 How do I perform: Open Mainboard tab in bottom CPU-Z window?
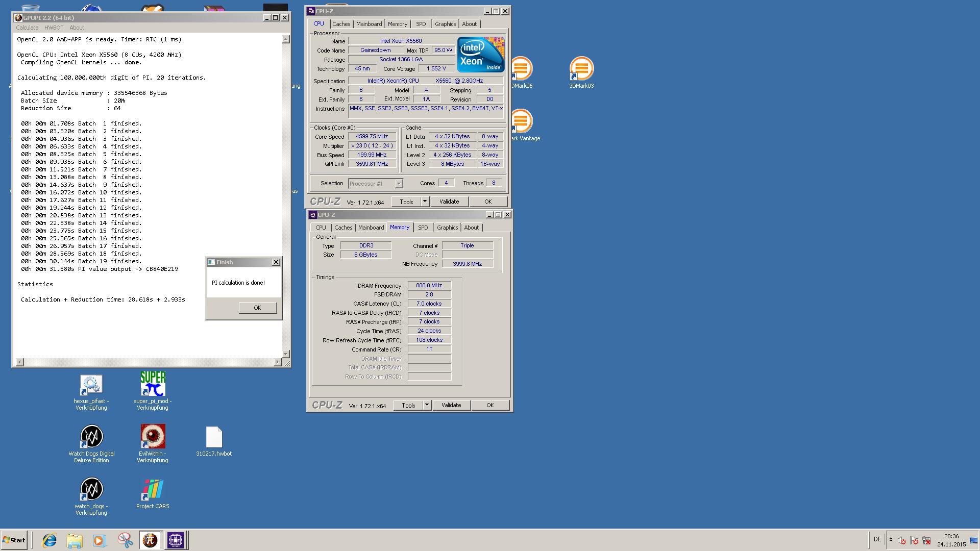(371, 228)
